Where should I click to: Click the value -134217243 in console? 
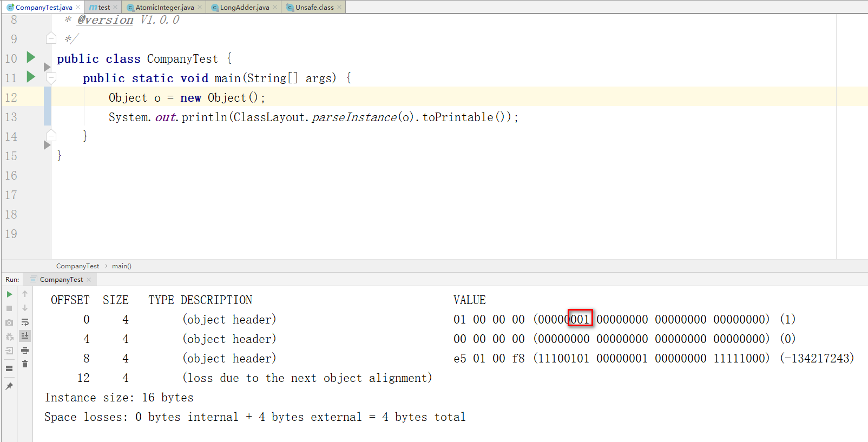pos(817,359)
